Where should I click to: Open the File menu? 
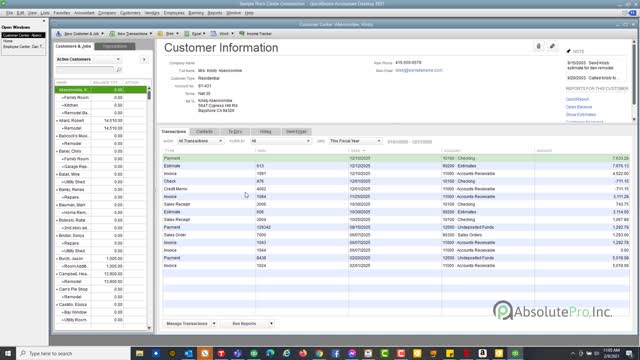coord(9,13)
